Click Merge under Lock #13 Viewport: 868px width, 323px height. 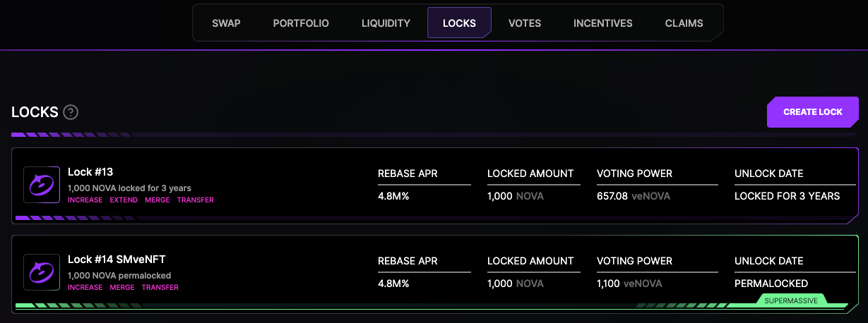pyautogui.click(x=157, y=200)
